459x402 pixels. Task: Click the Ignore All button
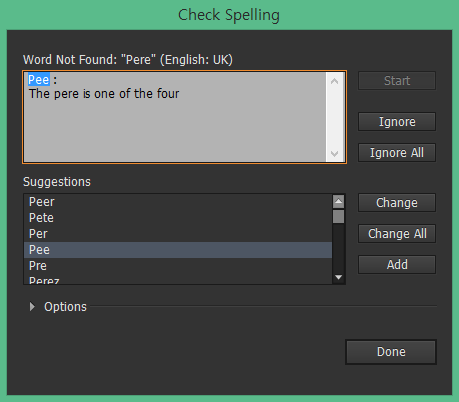(397, 153)
